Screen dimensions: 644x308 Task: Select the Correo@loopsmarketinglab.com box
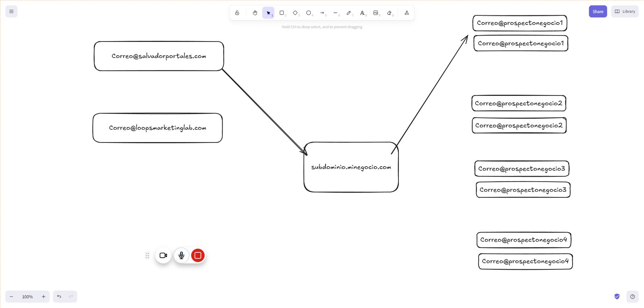point(158,128)
